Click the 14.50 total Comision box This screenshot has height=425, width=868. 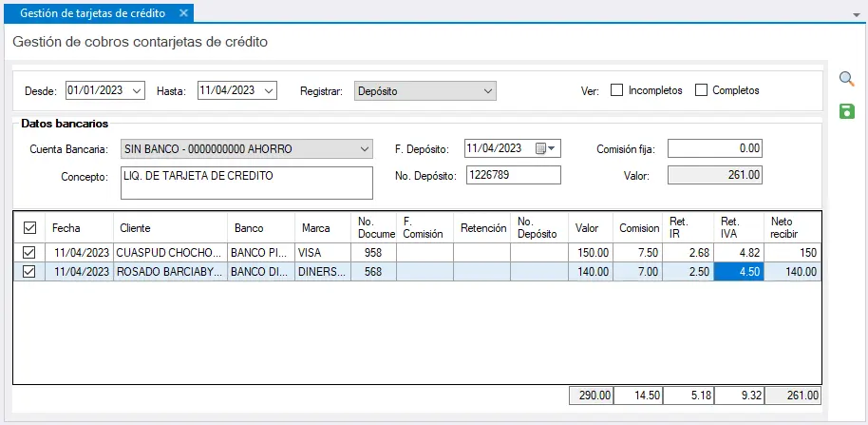click(638, 396)
